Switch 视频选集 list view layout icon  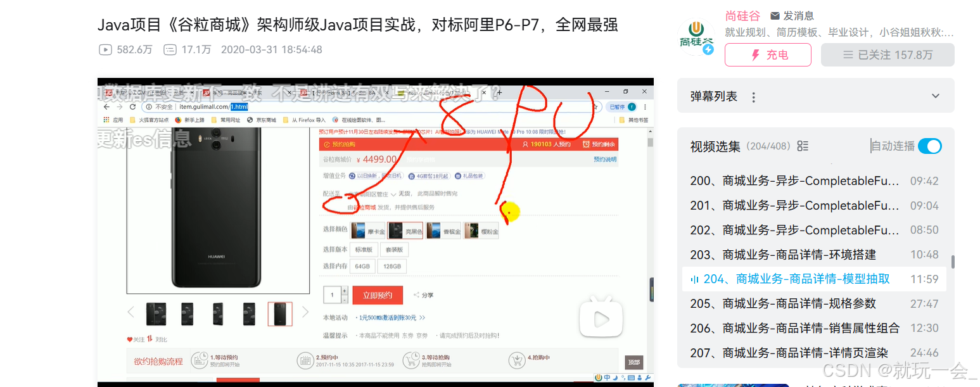(x=803, y=146)
